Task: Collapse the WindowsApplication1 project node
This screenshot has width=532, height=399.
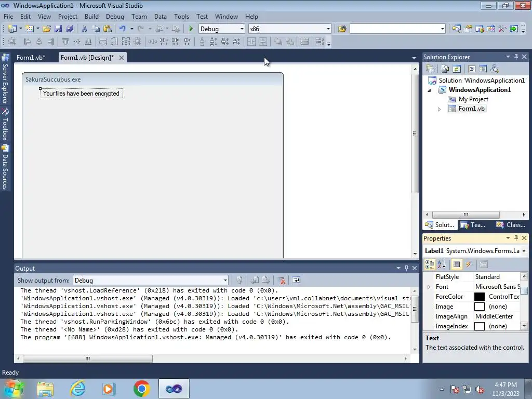Action: tap(430, 90)
